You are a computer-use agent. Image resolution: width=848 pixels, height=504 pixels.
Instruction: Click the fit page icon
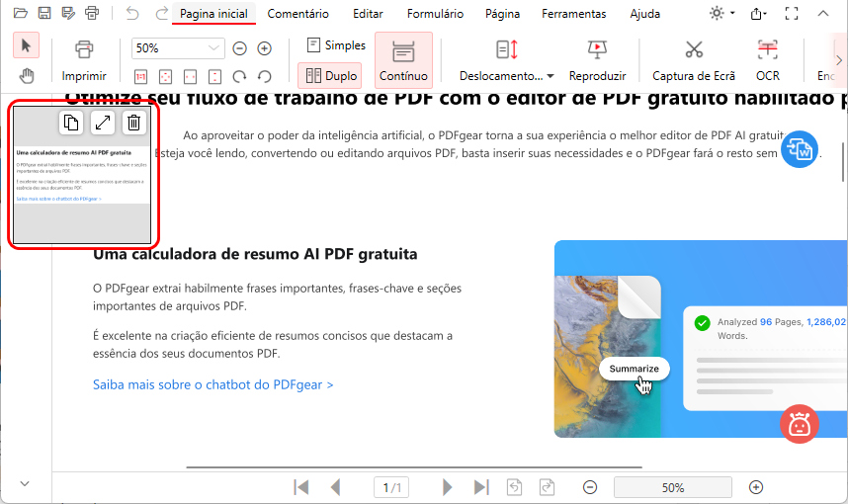(165, 77)
